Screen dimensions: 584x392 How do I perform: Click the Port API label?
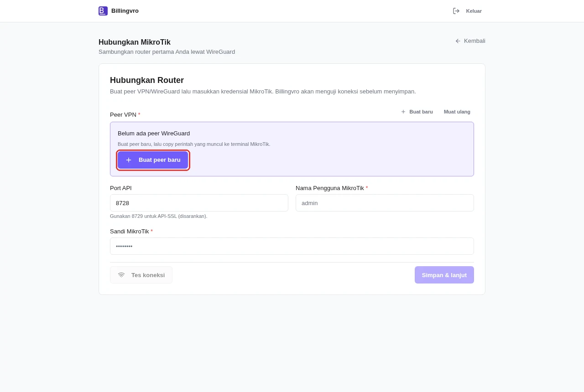[121, 188]
